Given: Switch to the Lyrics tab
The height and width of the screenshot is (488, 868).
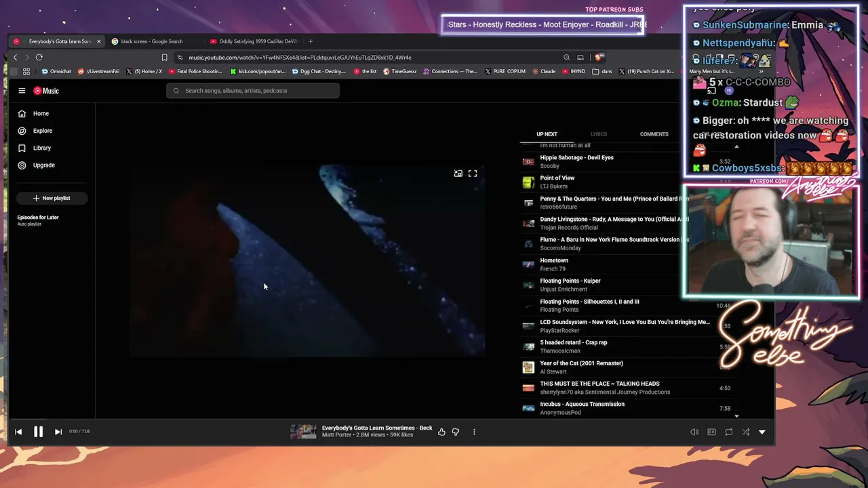Looking at the screenshot, I should [x=599, y=134].
